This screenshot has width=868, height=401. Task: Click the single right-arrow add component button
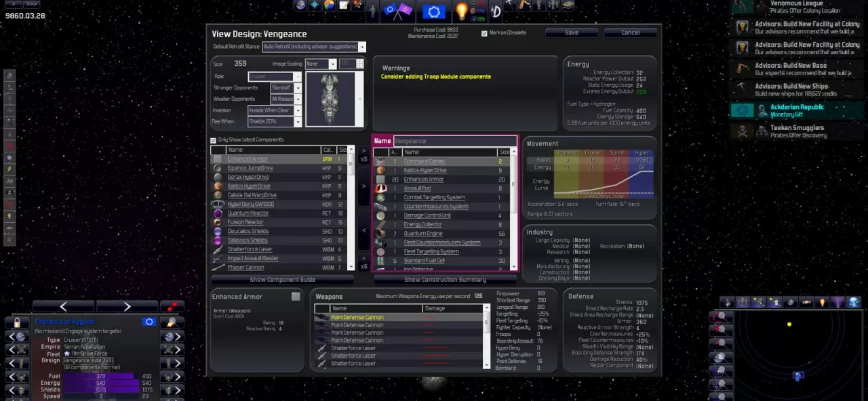364,186
